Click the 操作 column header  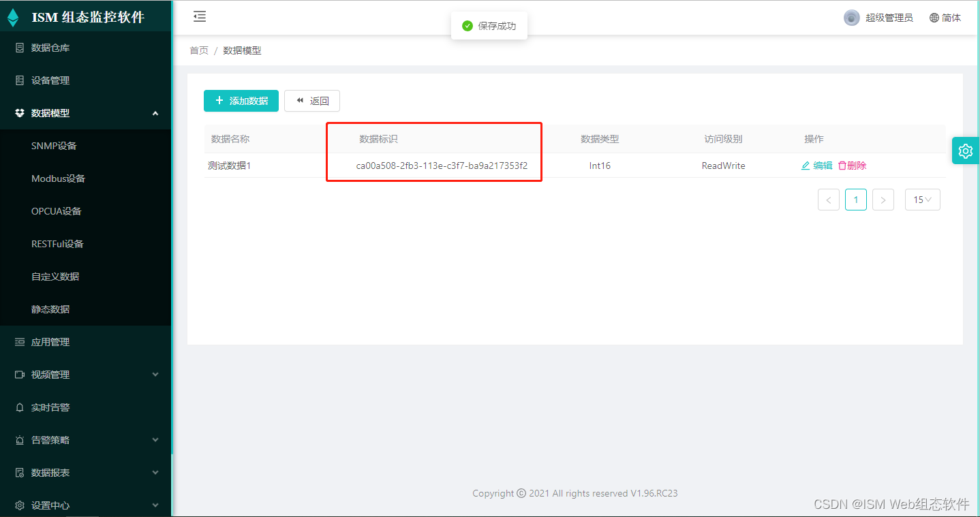tap(814, 139)
